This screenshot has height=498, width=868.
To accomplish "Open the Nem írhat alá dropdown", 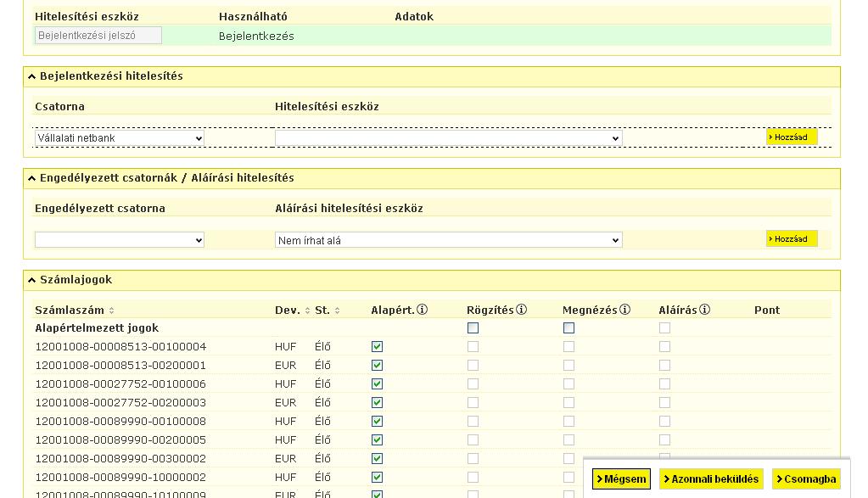I will click(448, 239).
